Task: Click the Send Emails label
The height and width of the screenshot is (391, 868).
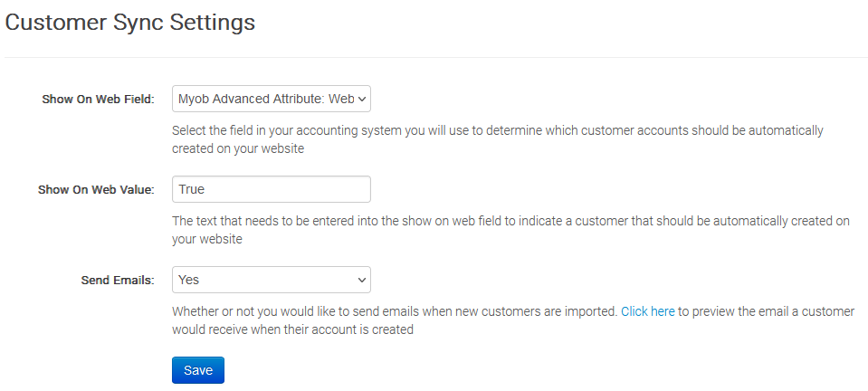Action: [118, 281]
